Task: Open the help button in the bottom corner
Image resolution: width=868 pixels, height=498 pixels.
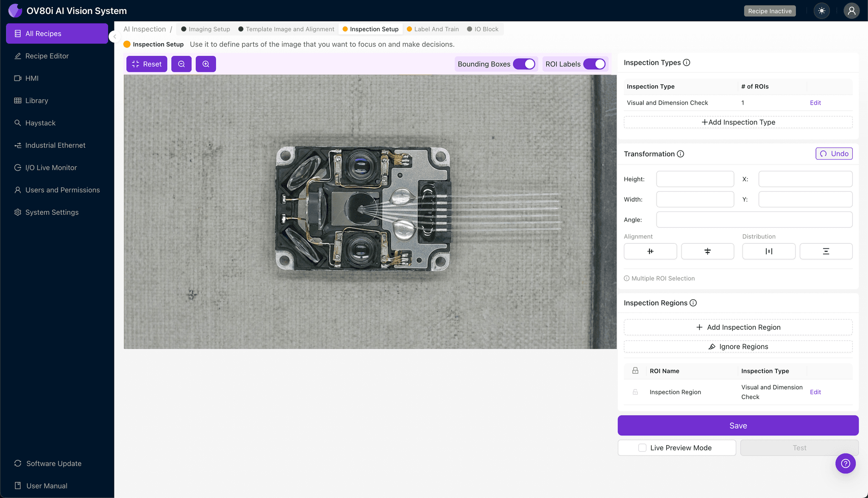Action: pyautogui.click(x=846, y=463)
